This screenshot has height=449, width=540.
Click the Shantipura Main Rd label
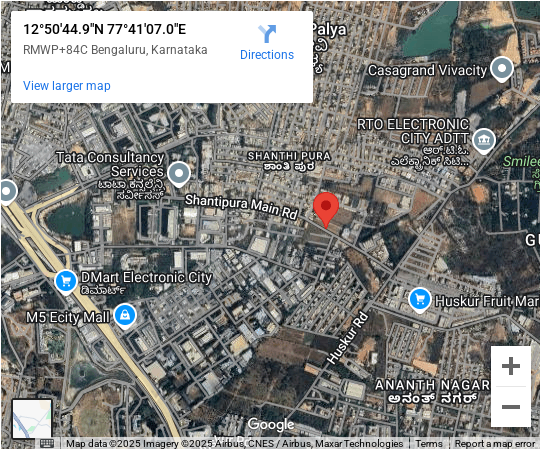click(241, 207)
